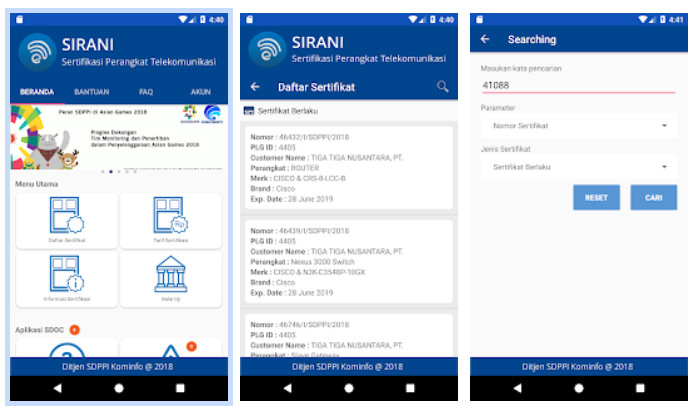Tap the SIRANI logo on the home screen

40,49
